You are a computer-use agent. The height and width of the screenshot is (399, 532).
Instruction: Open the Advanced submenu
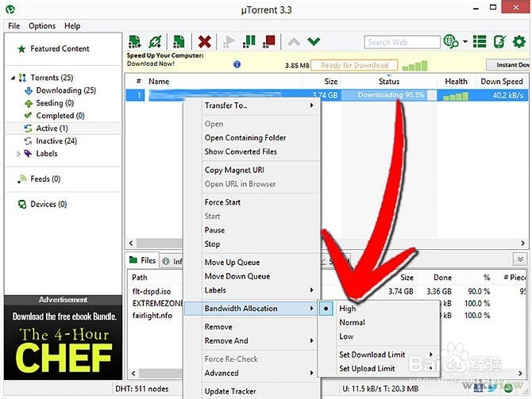point(252,373)
